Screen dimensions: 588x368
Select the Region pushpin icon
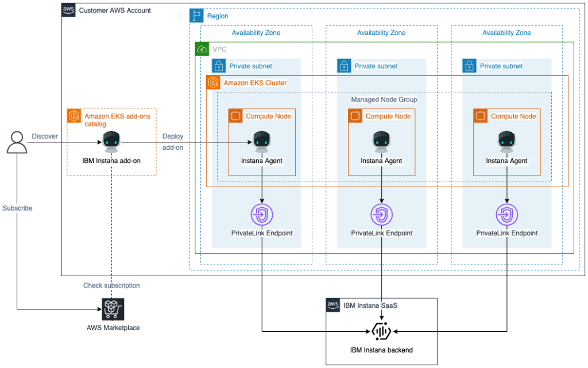pyautogui.click(x=195, y=15)
